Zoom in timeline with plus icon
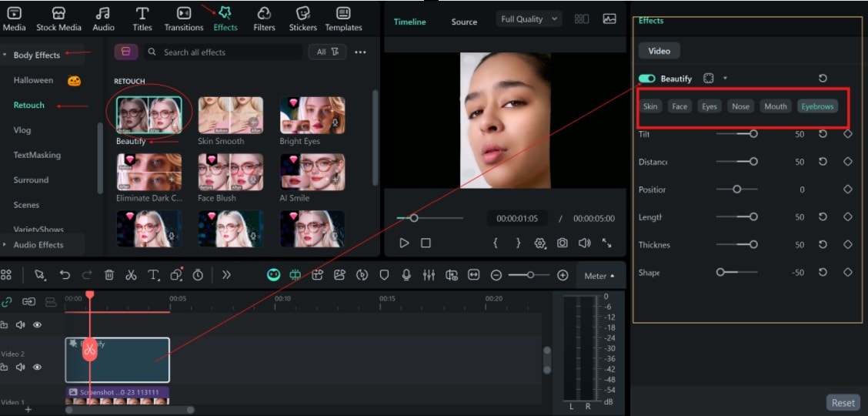The height and width of the screenshot is (416, 868). [563, 275]
